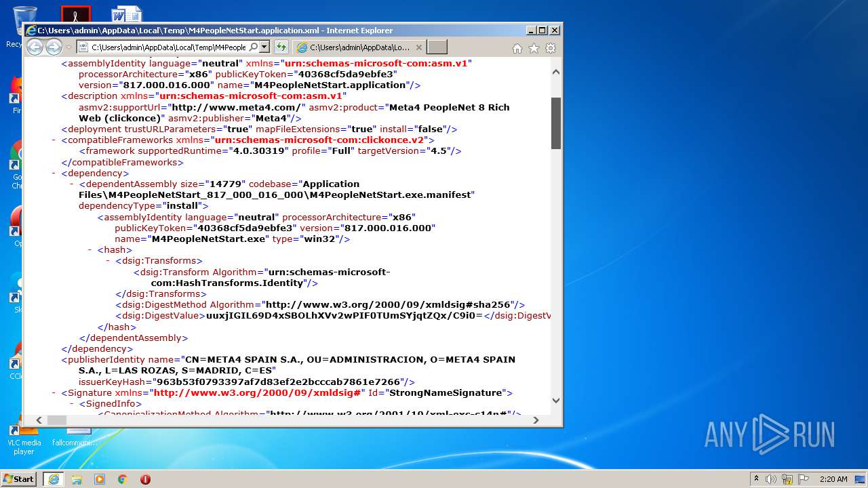Click the IE logo in the title bar
This screenshot has height=488, width=868.
coord(31,30)
